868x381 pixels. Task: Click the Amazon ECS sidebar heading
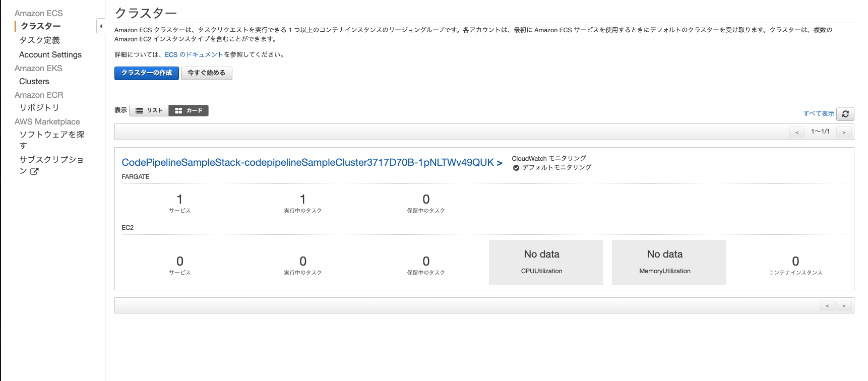pos(39,13)
